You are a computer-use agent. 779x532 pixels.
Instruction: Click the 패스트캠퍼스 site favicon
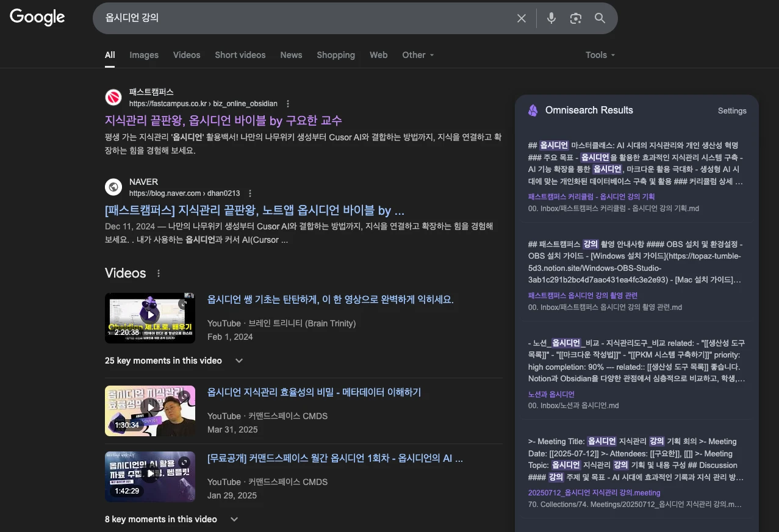pos(113,97)
